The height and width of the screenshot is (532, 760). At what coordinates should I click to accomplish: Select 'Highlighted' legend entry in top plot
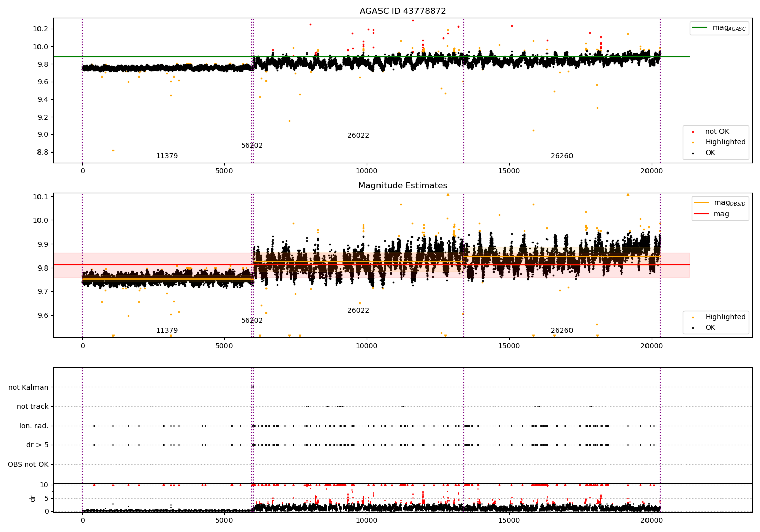click(726, 142)
